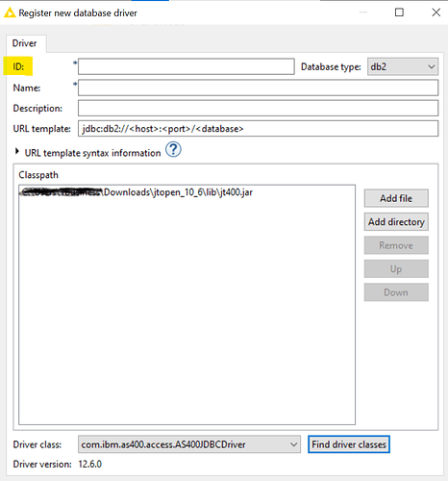Close the Register new database driver dialog
The width and height of the screenshot is (448, 481).
436,13
